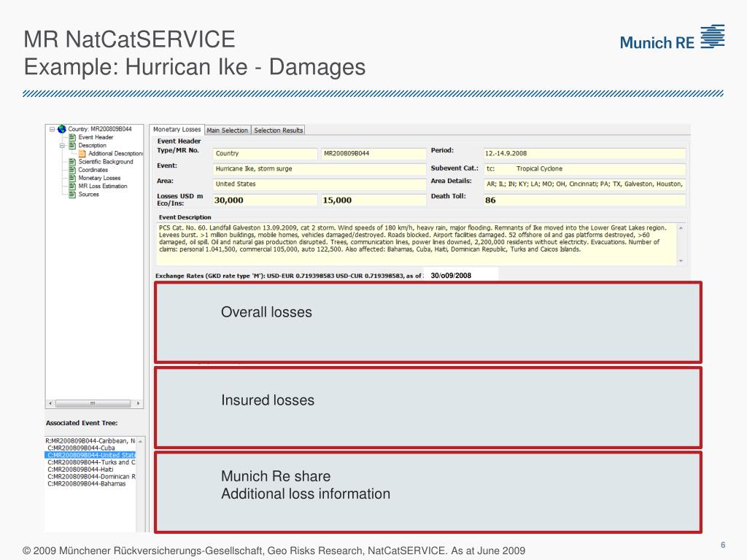
Task: Click the Scientific Background document icon
Action: point(72,161)
